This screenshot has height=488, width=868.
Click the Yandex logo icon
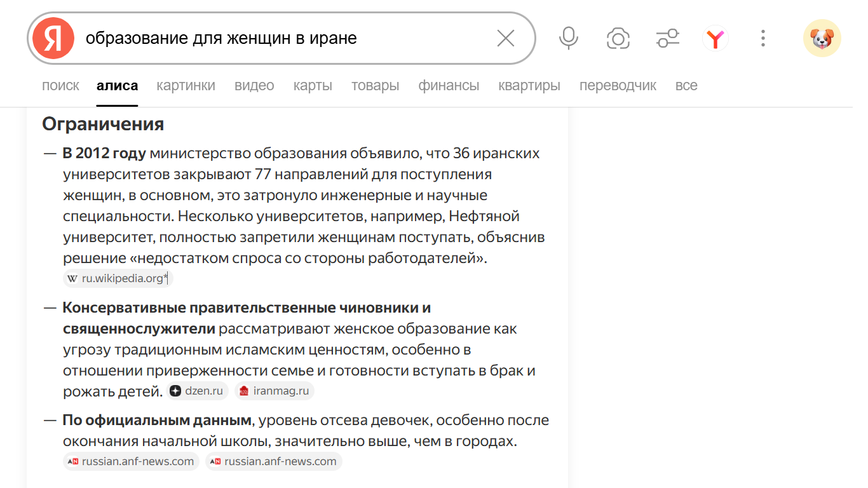pos(53,39)
